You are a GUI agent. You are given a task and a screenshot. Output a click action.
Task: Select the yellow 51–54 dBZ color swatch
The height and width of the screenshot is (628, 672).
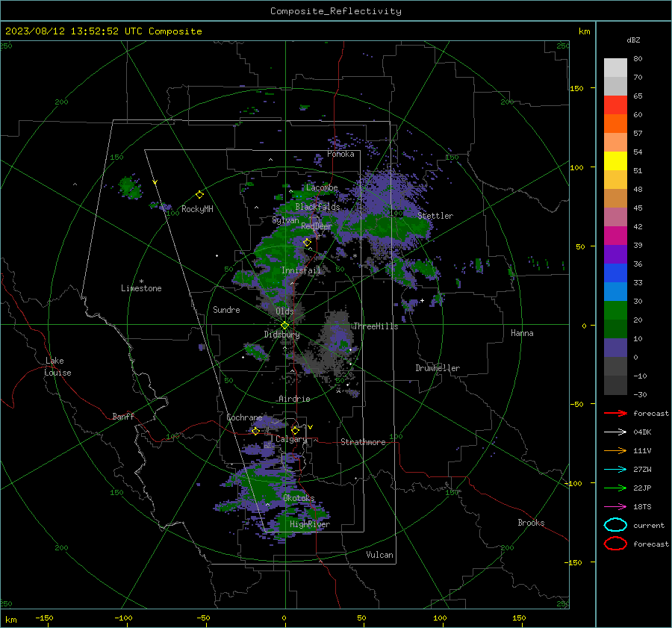coord(615,161)
